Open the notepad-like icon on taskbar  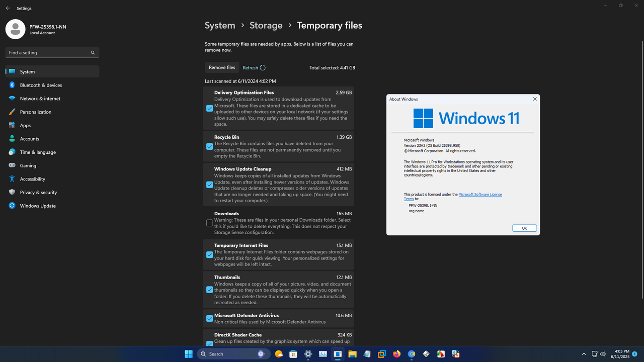(x=367, y=354)
